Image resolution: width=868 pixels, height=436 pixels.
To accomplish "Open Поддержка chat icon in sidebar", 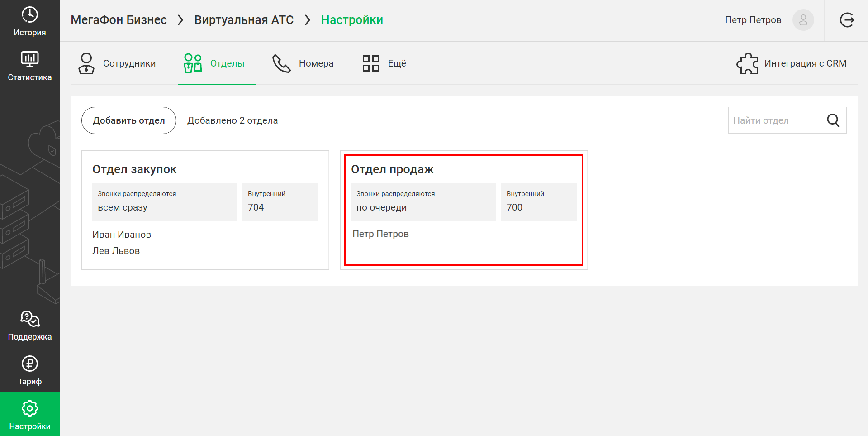I will click(30, 319).
